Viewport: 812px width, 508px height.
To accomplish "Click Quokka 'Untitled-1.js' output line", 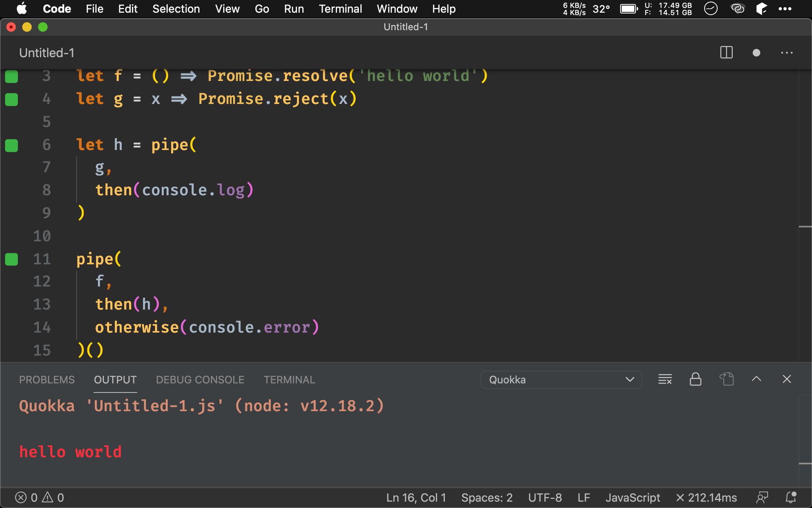I will click(x=201, y=406).
